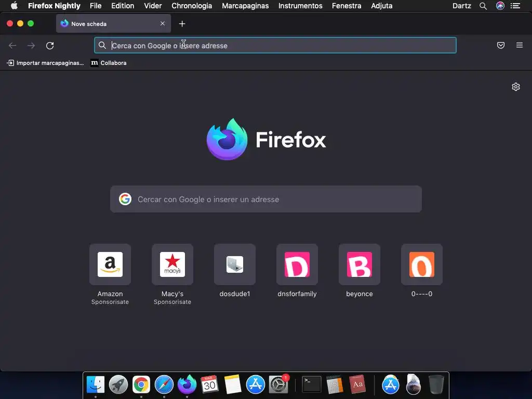
Task: Focus the address bar field
Action: click(275, 45)
